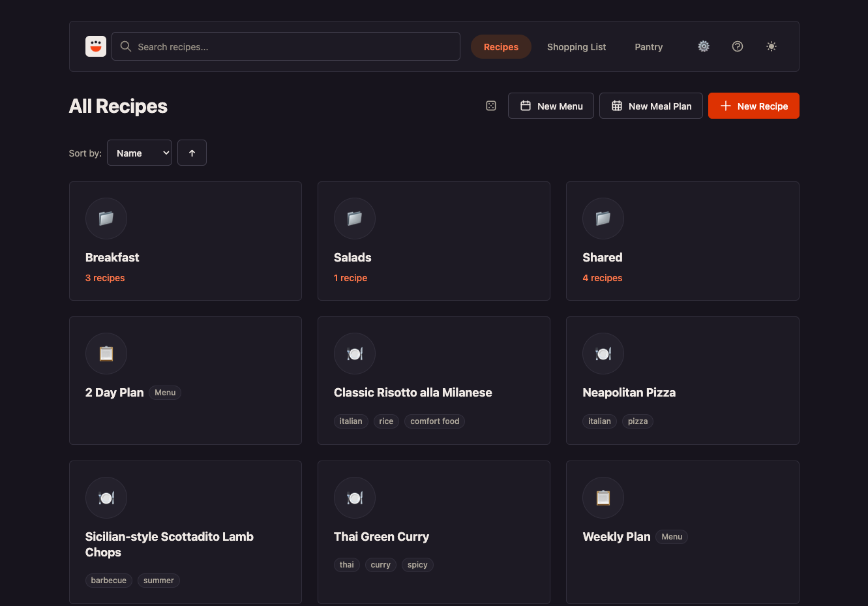Open Classic Risotto alla Milanese recipe
This screenshot has height=606, width=868.
coord(413,392)
